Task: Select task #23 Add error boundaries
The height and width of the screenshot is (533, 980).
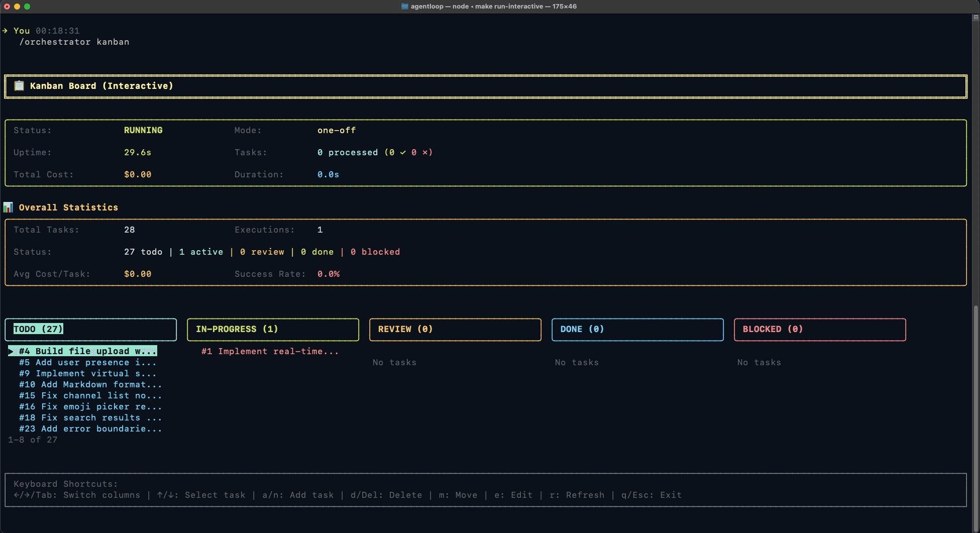Action: pyautogui.click(x=90, y=429)
